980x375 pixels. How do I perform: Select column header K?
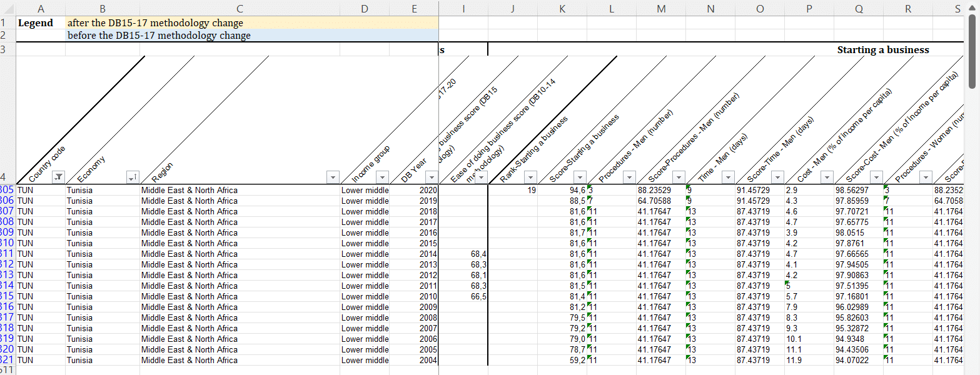coord(562,8)
